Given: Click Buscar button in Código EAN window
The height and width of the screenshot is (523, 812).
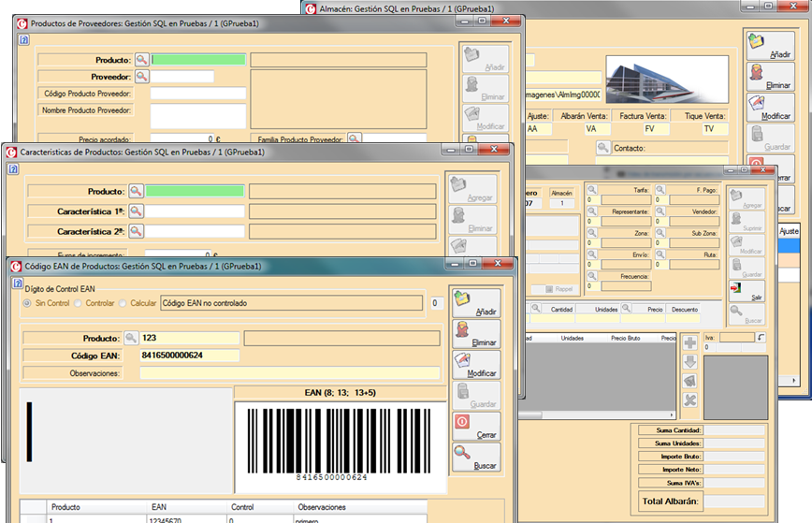Looking at the screenshot, I should 476,458.
